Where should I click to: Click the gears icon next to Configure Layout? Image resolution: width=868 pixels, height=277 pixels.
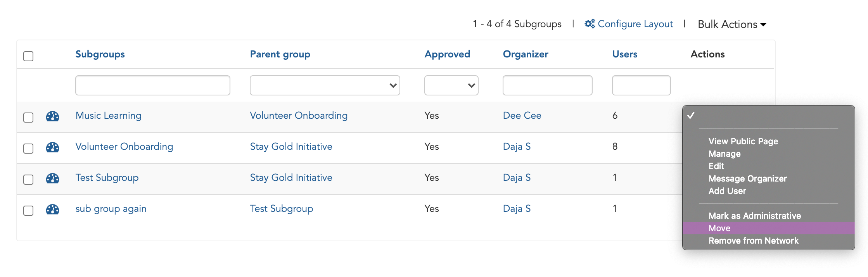click(x=589, y=23)
